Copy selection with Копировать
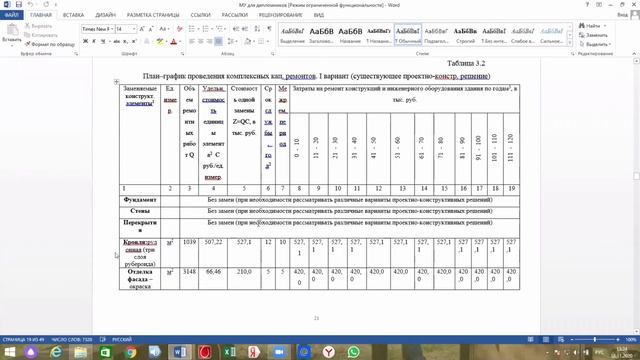Viewport: 640px width, 360px height. pyautogui.click(x=41, y=35)
